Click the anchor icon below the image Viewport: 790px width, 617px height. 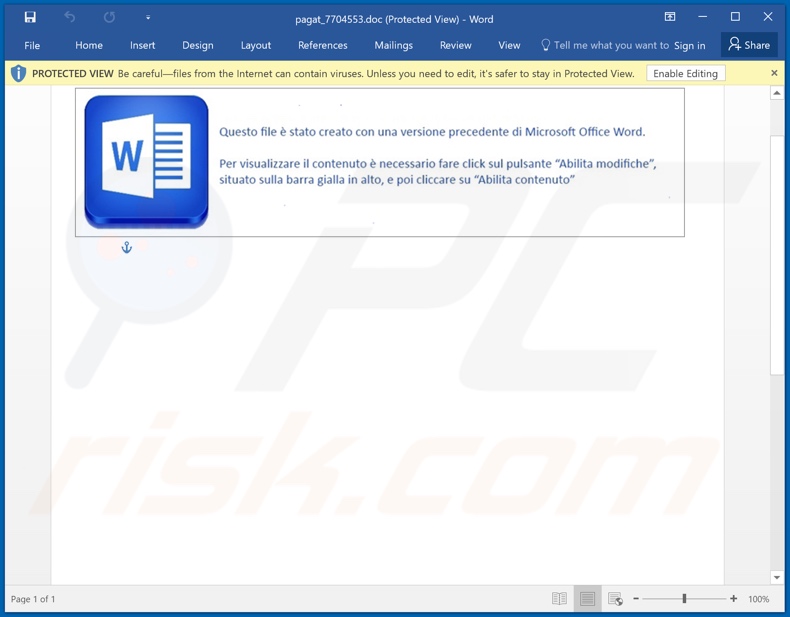(126, 247)
